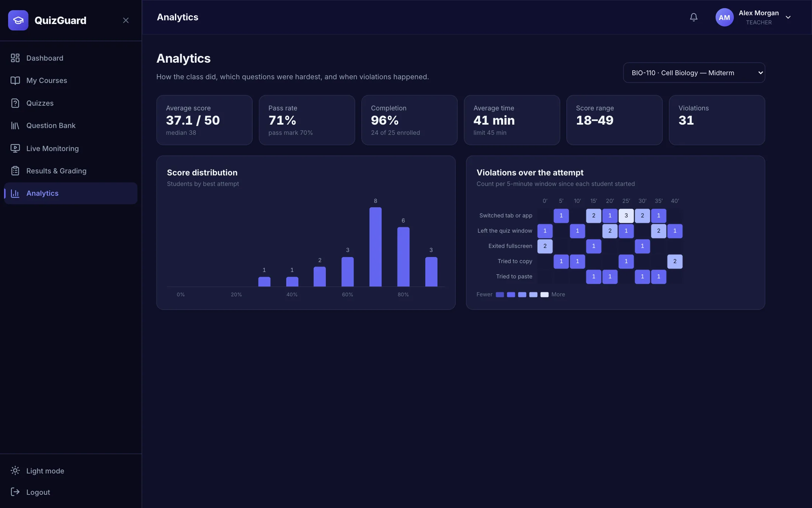
Task: Open Quizzes page from sidebar
Action: pos(70,103)
